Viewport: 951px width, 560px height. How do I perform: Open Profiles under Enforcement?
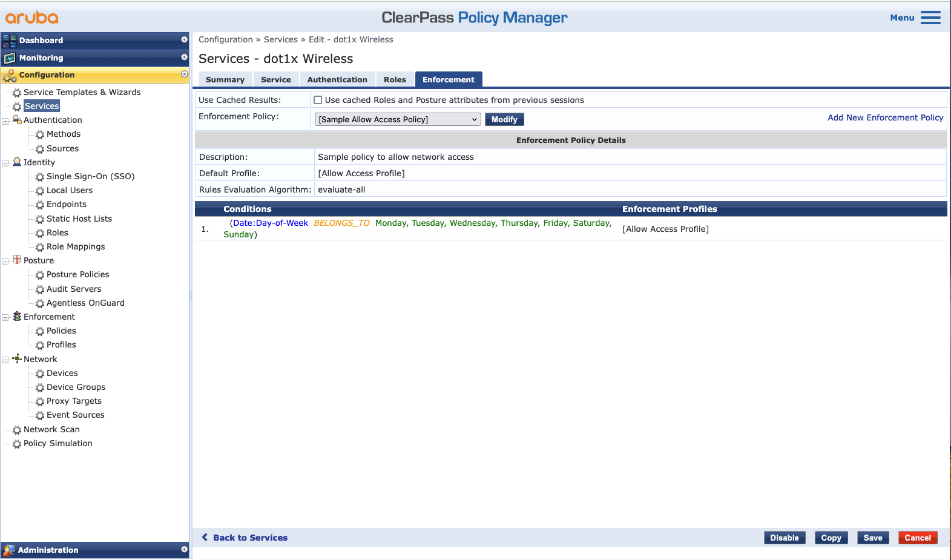click(61, 344)
